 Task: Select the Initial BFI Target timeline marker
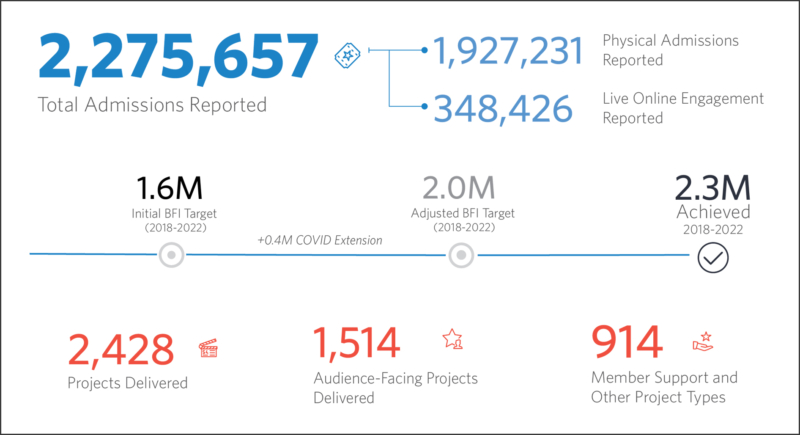click(x=173, y=256)
